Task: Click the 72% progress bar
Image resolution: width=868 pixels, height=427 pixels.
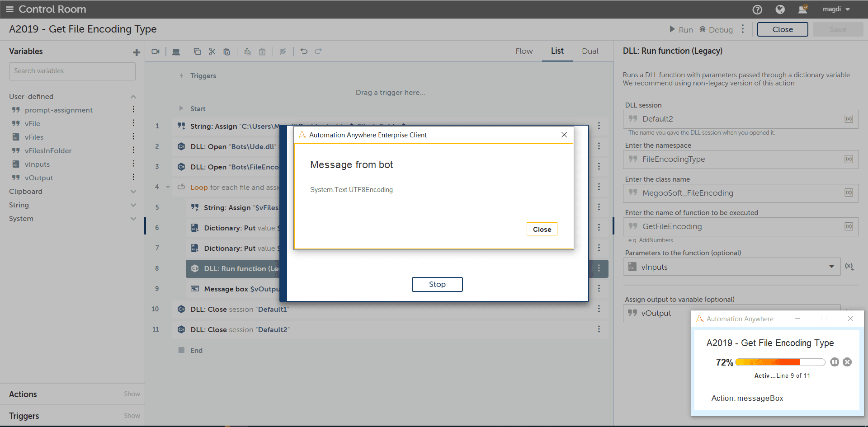Action: click(x=780, y=362)
